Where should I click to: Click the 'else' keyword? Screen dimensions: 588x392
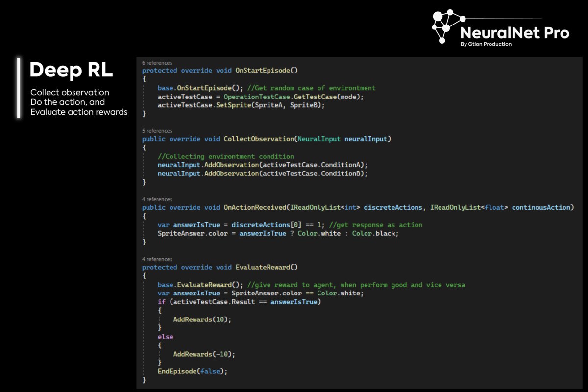click(x=166, y=337)
